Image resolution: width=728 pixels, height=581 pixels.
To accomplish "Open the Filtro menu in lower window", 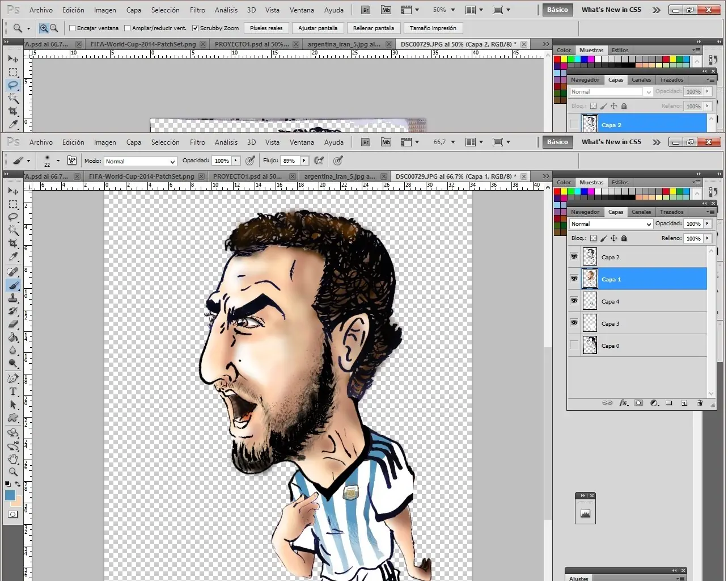I will point(197,142).
